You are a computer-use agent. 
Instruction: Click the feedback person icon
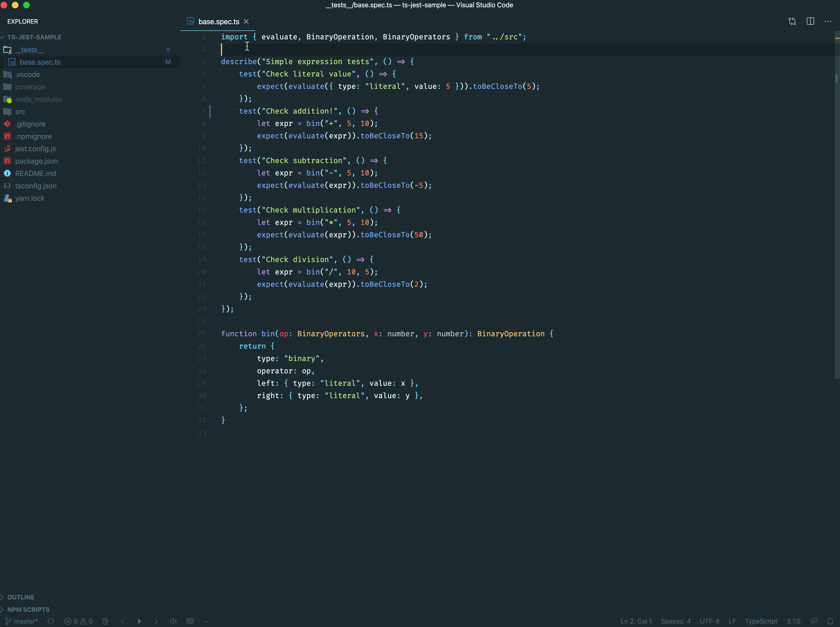(x=814, y=621)
